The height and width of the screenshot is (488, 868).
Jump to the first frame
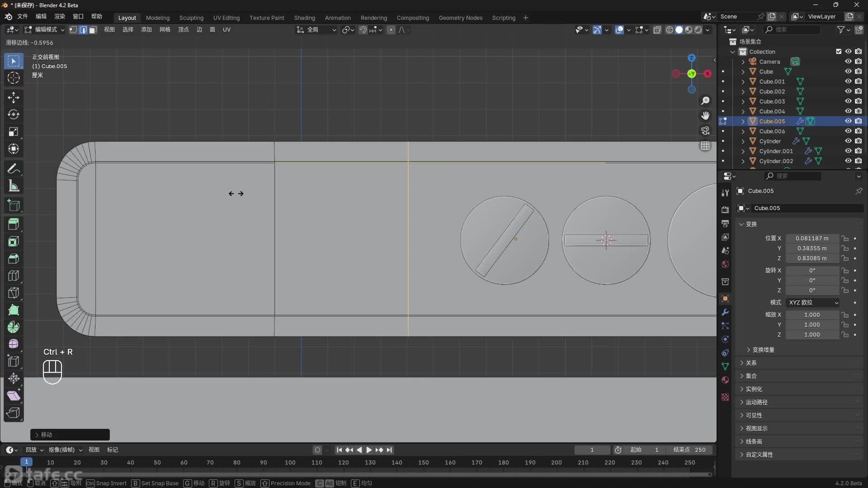339,450
